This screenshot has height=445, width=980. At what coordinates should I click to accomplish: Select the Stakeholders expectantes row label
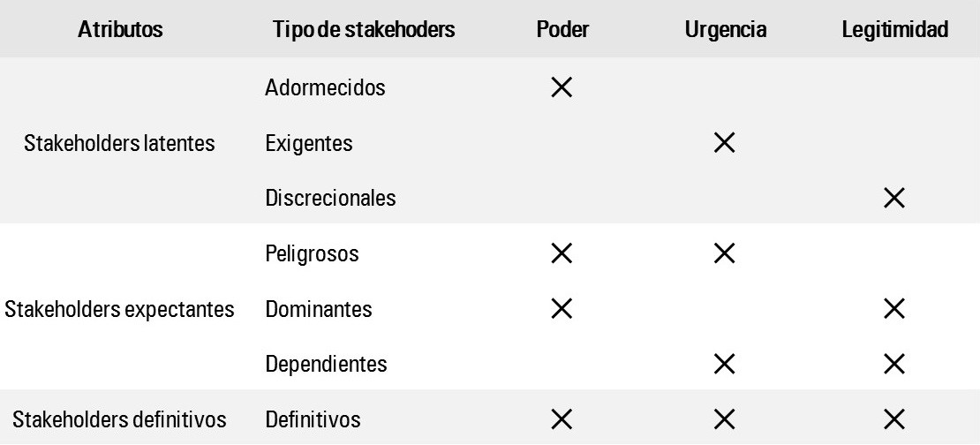pyautogui.click(x=120, y=309)
